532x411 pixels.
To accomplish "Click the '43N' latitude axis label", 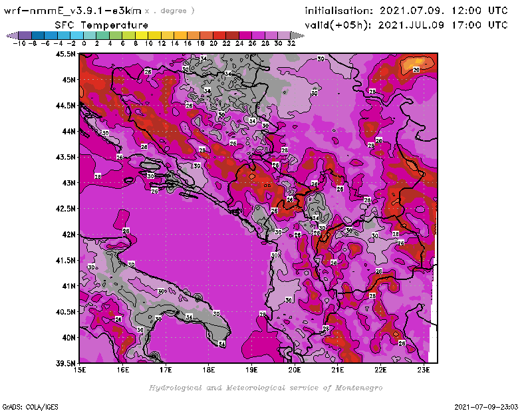I will point(68,183).
